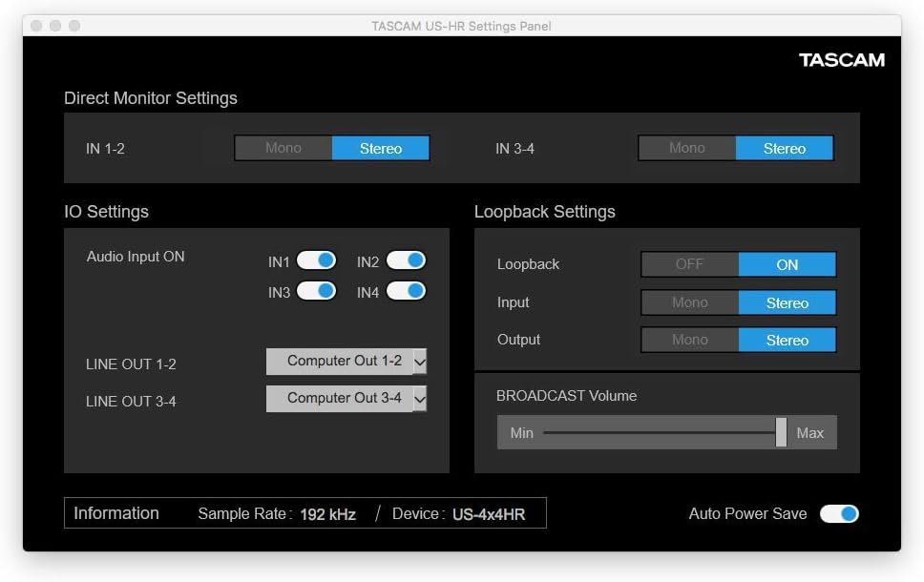Viewport: 924px width, 582px height.
Task: Disable the Auto Power Save switch
Action: coord(839,514)
